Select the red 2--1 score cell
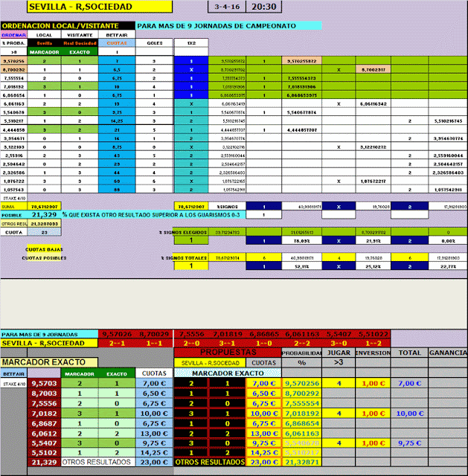The image size is (468, 476). click(117, 344)
